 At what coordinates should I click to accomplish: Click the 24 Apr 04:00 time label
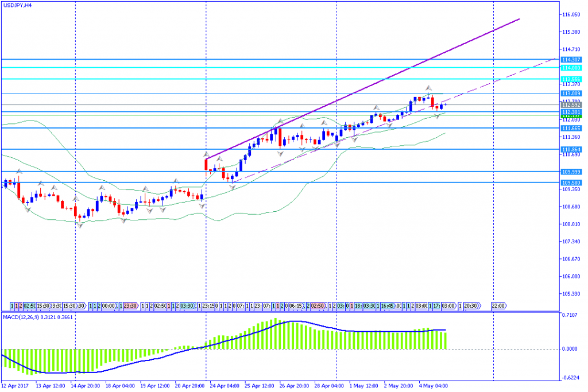(225, 386)
